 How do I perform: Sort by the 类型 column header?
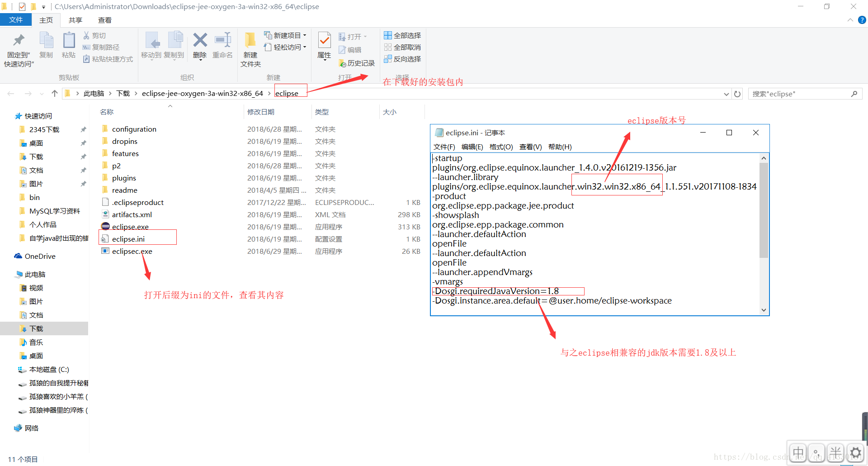(x=322, y=112)
